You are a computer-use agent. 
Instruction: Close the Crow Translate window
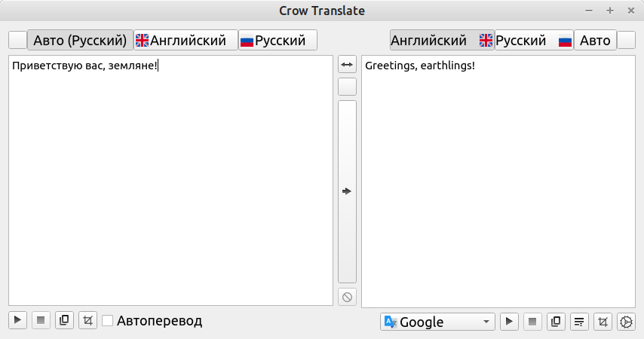click(x=631, y=11)
